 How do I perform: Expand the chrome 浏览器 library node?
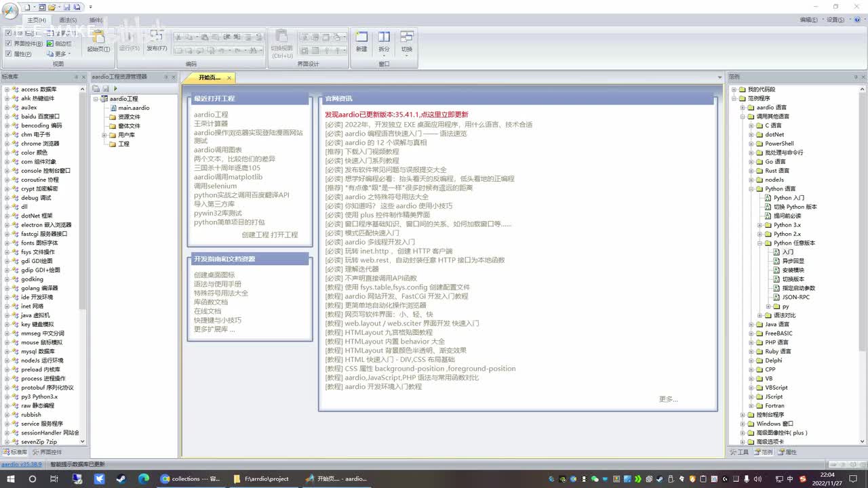[7, 144]
